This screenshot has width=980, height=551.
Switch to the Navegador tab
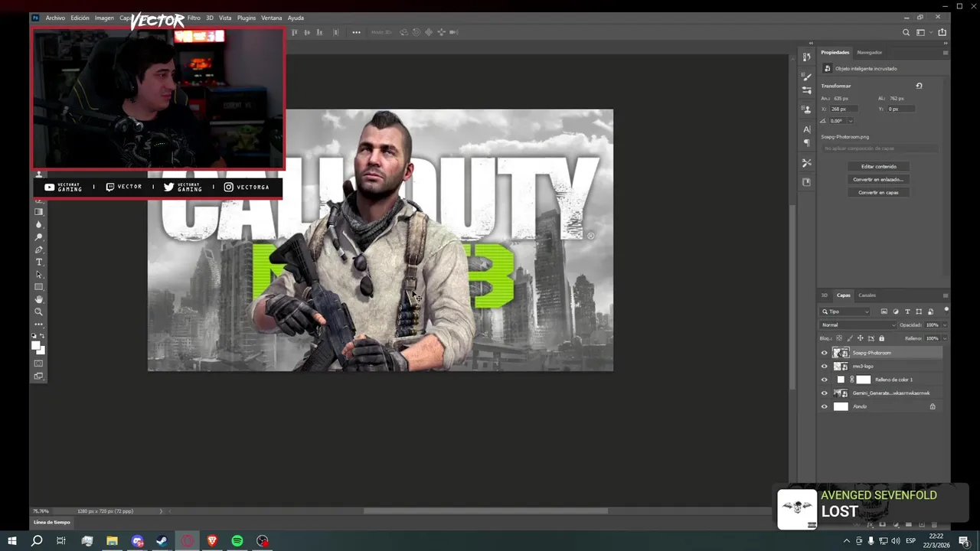coord(870,52)
